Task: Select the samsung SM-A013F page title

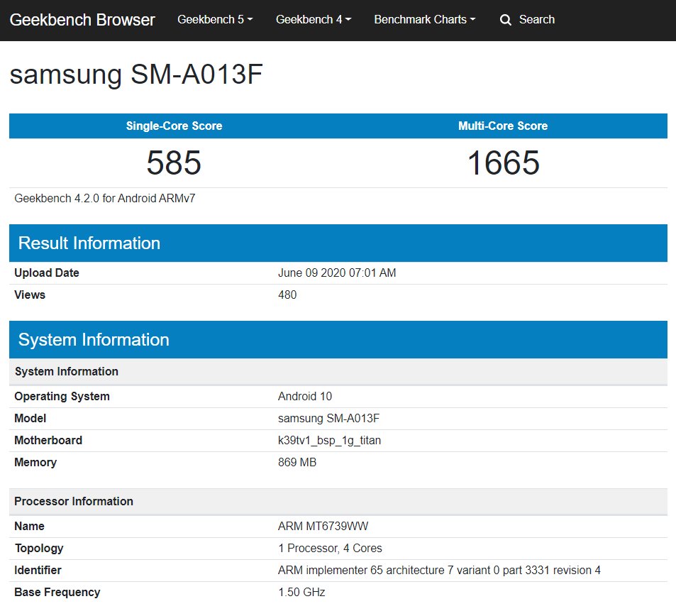Action: pyautogui.click(x=136, y=75)
